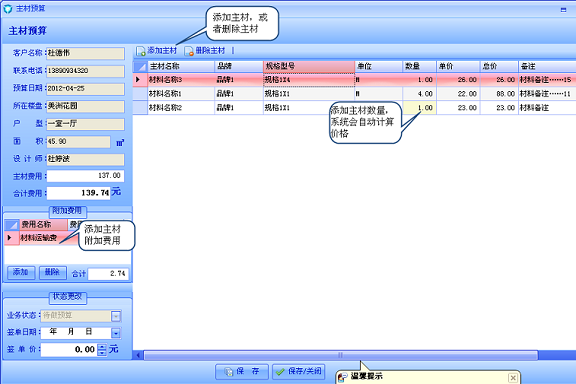
Task: Close the 温馨提示 popup
Action: (x=513, y=377)
